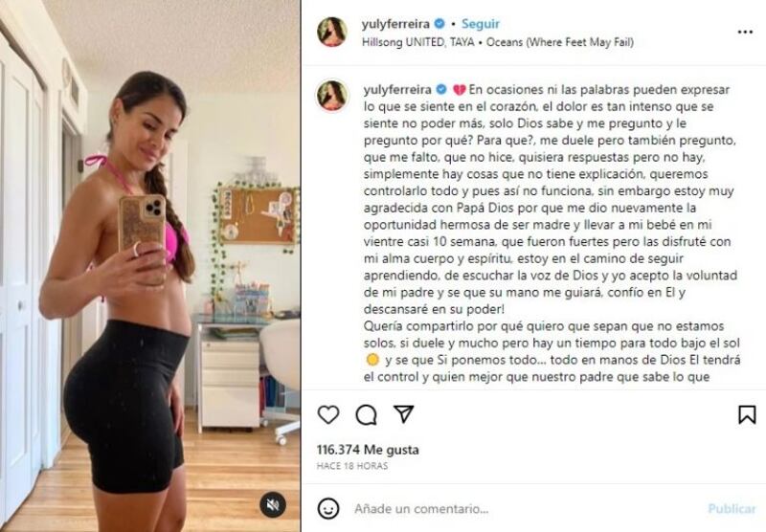
Task: Click the Seguir follow button
Action: (x=481, y=23)
